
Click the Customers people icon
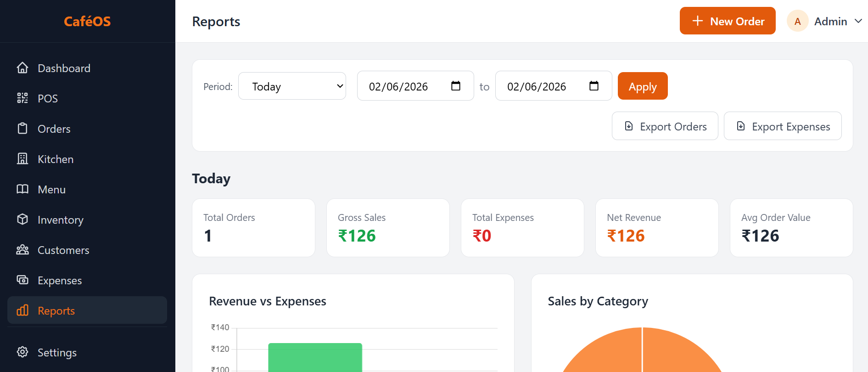pyautogui.click(x=22, y=250)
